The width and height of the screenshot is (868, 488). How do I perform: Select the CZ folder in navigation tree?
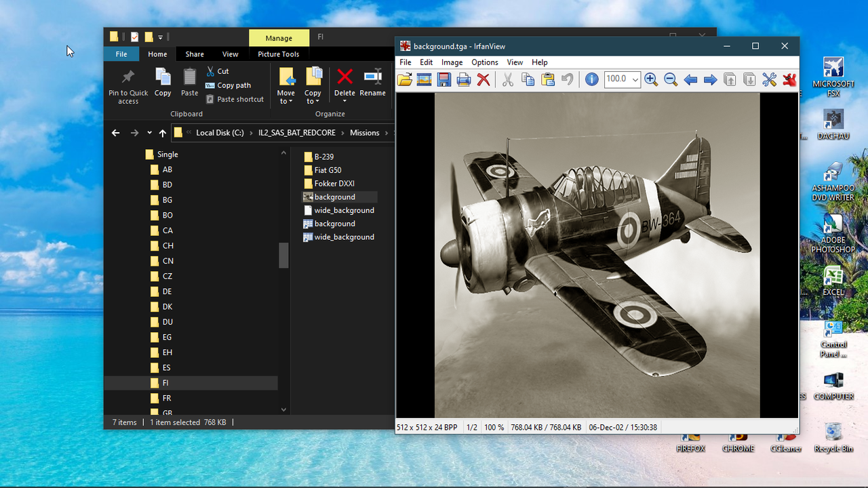pos(161,277)
